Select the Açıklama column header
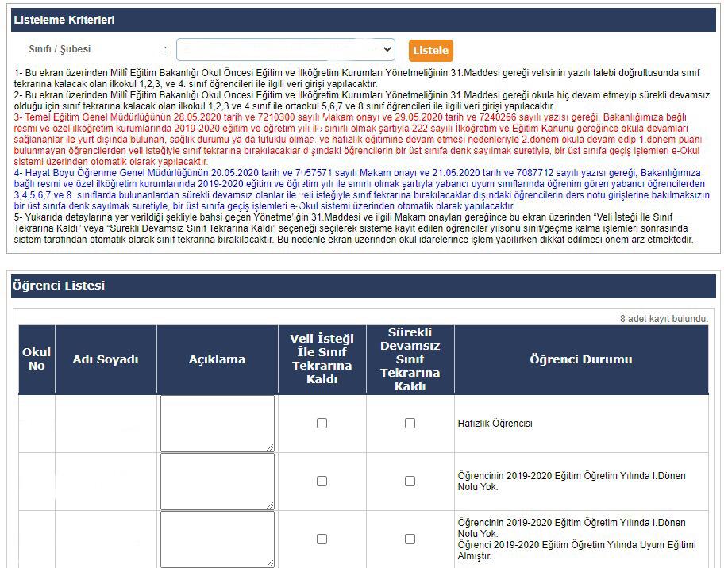Image resolution: width=728 pixels, height=568 pixels. (217, 359)
